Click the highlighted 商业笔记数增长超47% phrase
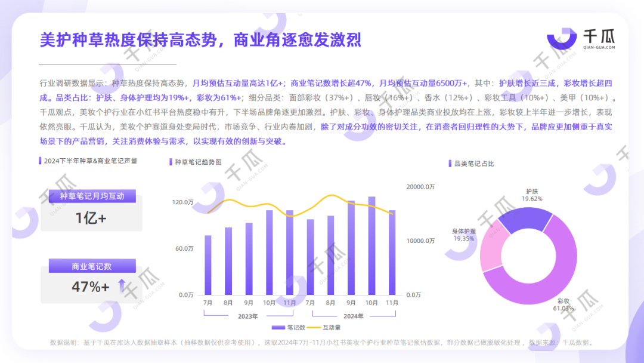This screenshot has height=363, width=644. (x=331, y=84)
